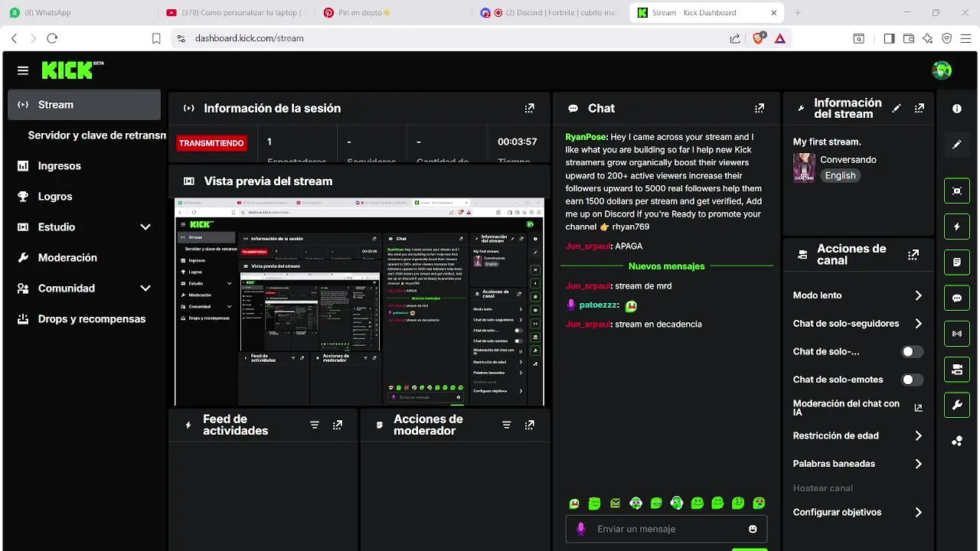Open the emoji picker in message box

(x=753, y=529)
